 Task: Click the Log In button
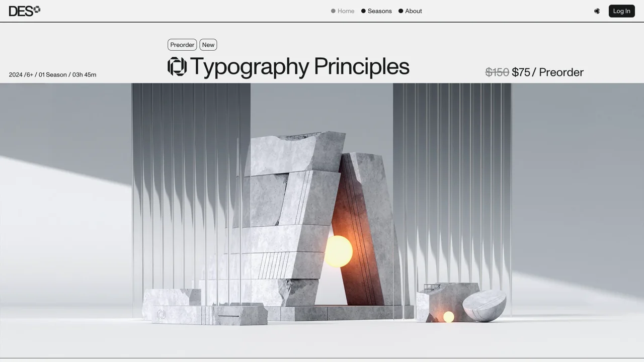[x=621, y=11]
